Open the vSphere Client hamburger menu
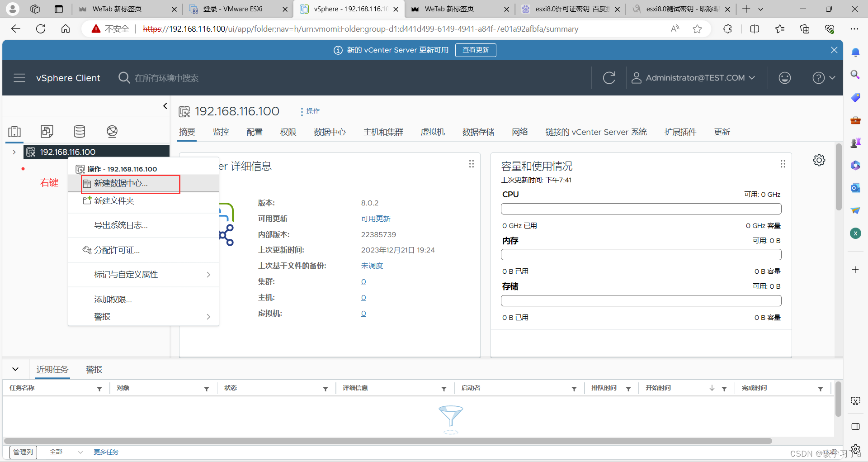The height and width of the screenshot is (462, 868). point(19,78)
